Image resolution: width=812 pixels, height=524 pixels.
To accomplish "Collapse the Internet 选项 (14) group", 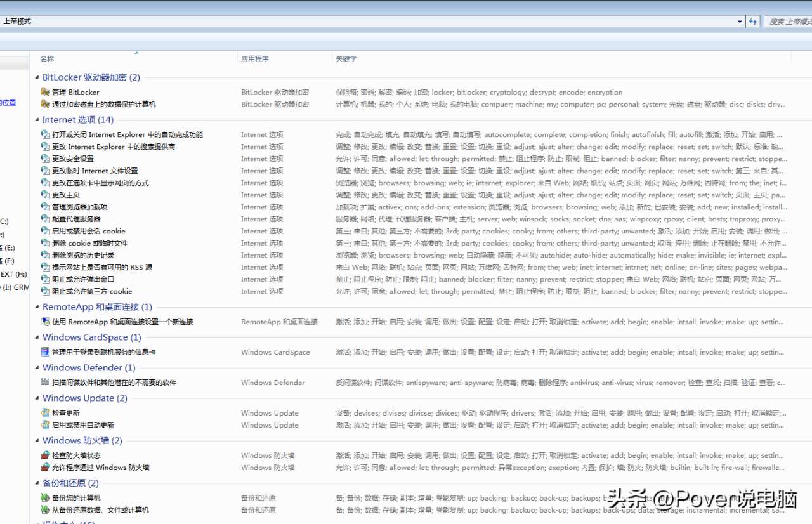I will (37, 120).
